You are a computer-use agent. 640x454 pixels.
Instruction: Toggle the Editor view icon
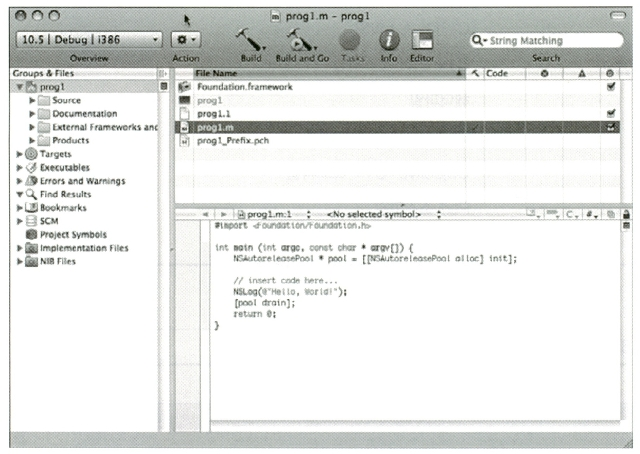tap(422, 40)
